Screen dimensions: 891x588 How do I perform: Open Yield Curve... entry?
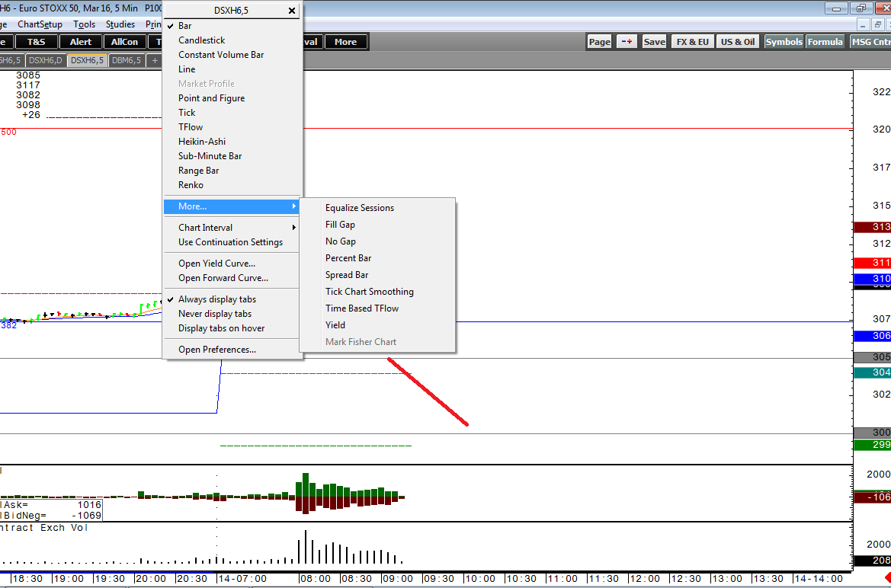click(x=216, y=264)
